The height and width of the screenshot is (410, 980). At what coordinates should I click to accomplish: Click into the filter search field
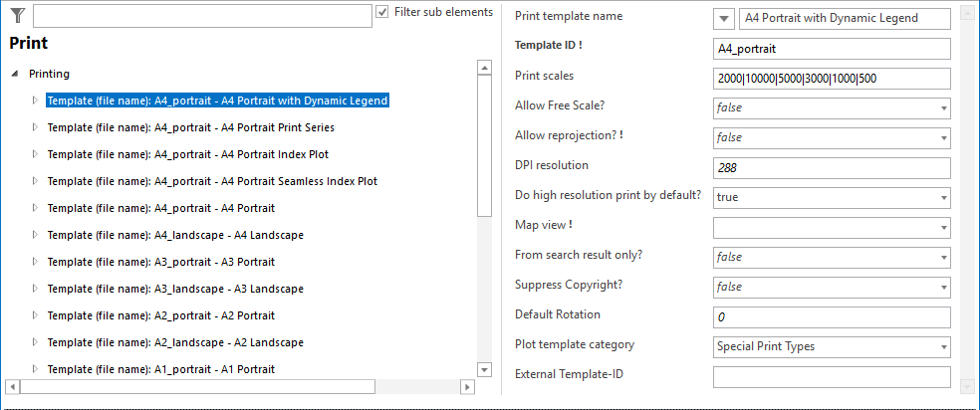pyautogui.click(x=201, y=16)
